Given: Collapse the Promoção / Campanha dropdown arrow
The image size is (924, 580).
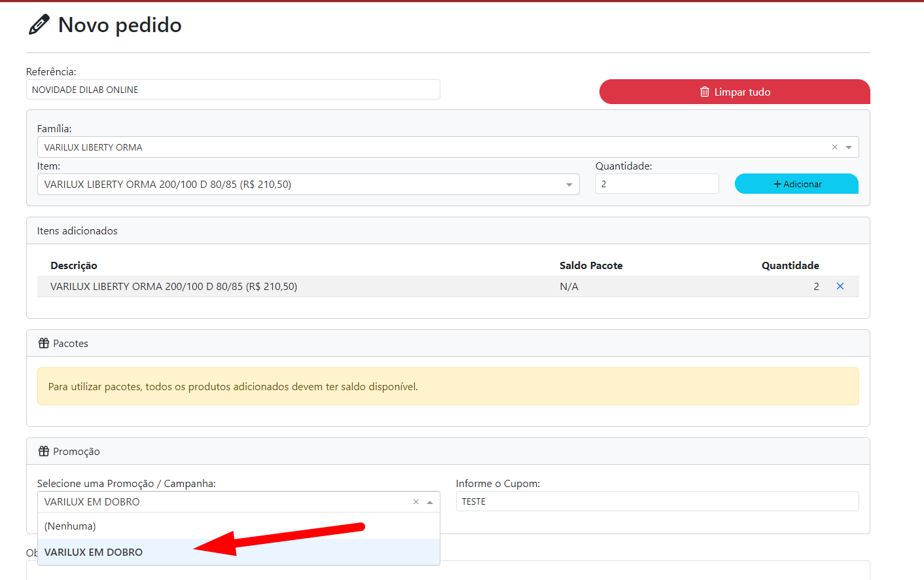Looking at the screenshot, I should (x=430, y=502).
